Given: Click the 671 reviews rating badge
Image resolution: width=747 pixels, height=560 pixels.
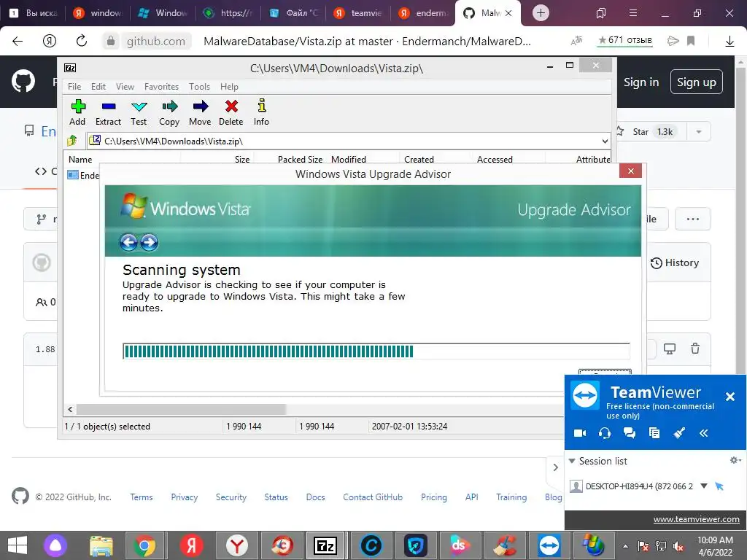Looking at the screenshot, I should coord(625,40).
